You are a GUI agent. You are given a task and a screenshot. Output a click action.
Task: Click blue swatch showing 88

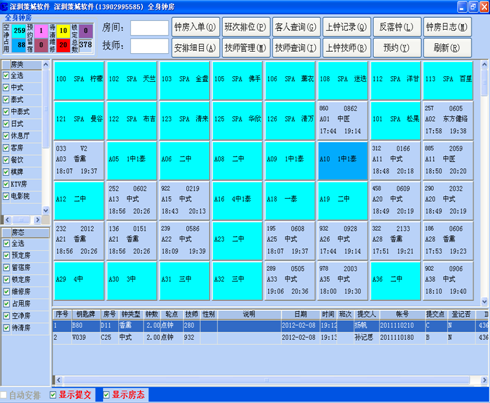point(19,45)
